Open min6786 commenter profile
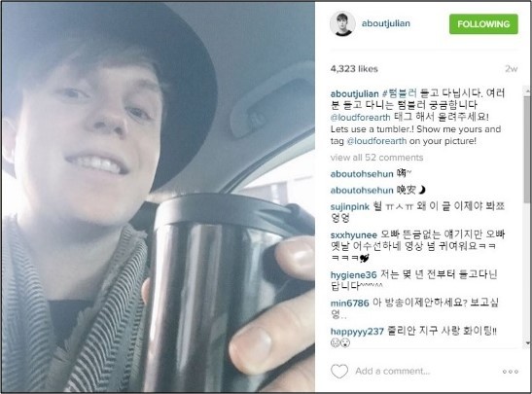 349,303
